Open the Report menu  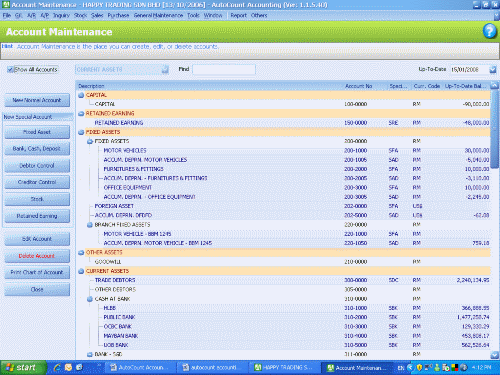tap(238, 15)
